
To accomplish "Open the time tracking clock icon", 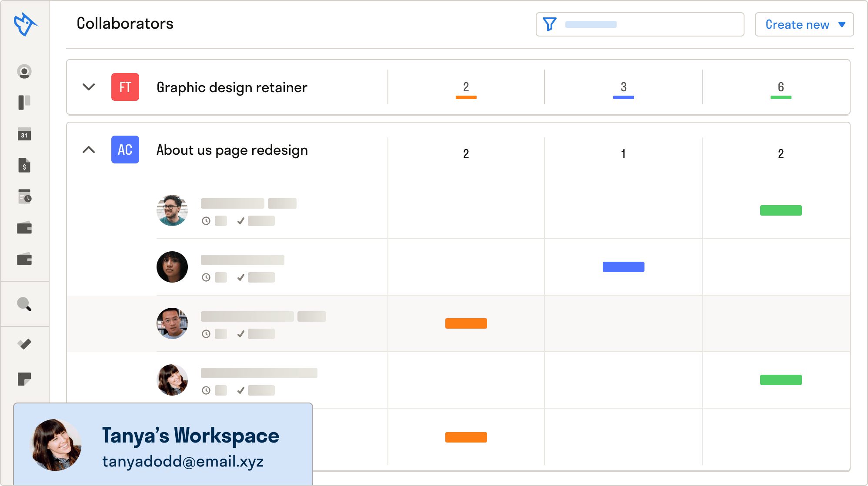I will coord(25,196).
